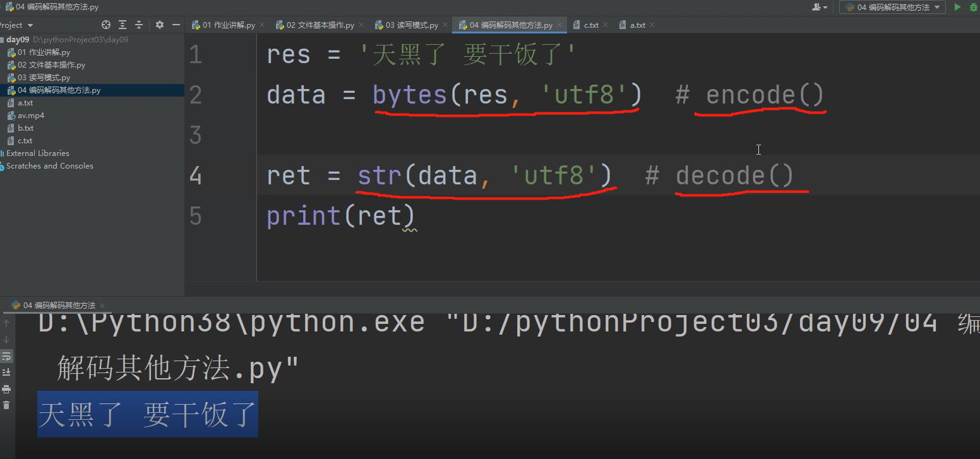Select 04 编码解码其他方法.py in project tree

pos(59,90)
